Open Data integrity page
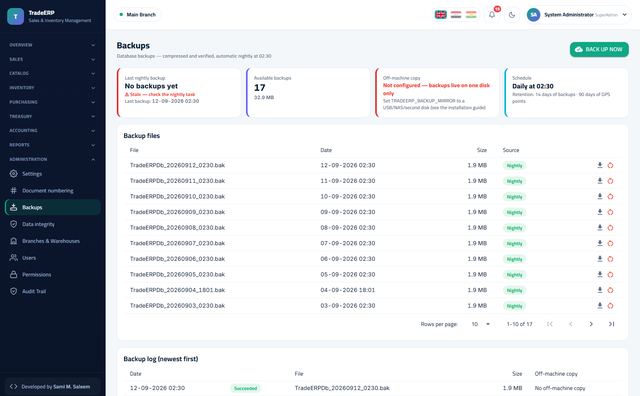This screenshot has width=640, height=396. pos(52,224)
